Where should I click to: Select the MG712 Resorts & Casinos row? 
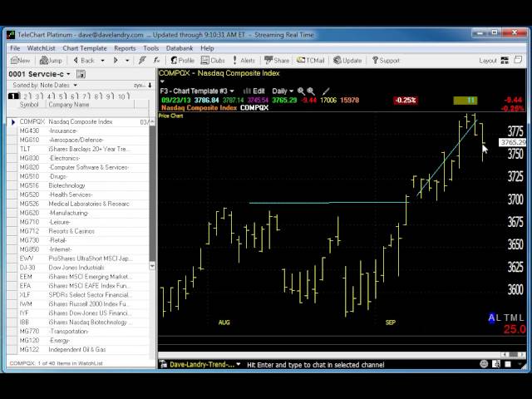78,231
